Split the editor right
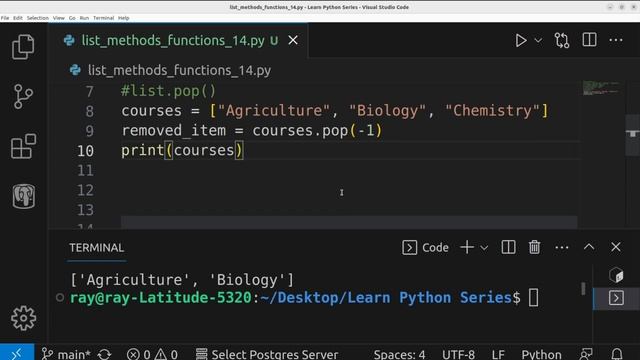Image resolution: width=640 pixels, height=360 pixels. [x=589, y=40]
